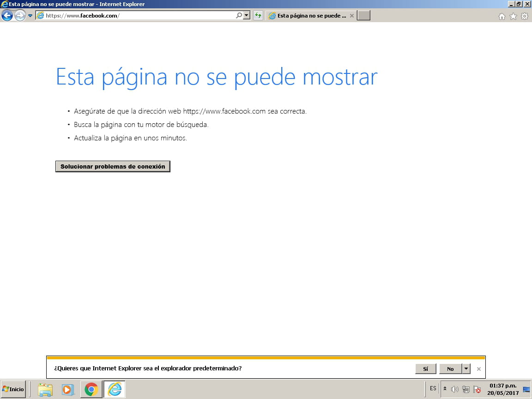Screen dimensions: 532x399
Task: Open the Inicio start menu
Action: pyautogui.click(x=13, y=389)
